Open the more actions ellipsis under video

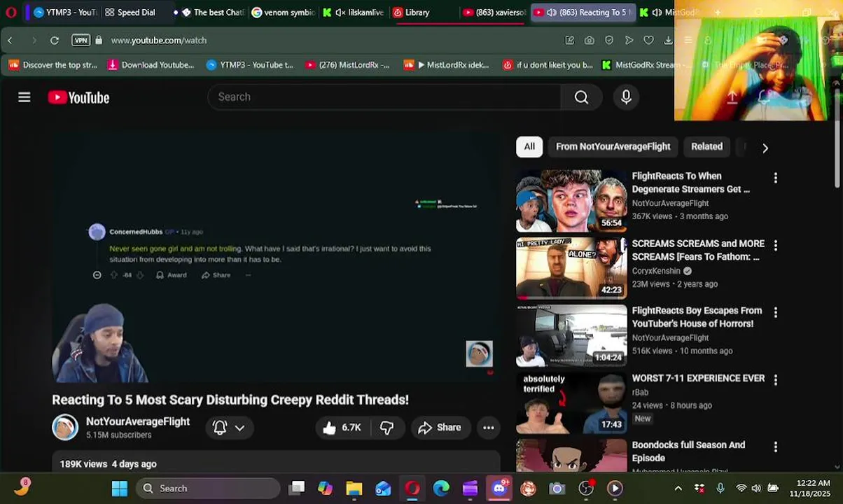tap(489, 428)
